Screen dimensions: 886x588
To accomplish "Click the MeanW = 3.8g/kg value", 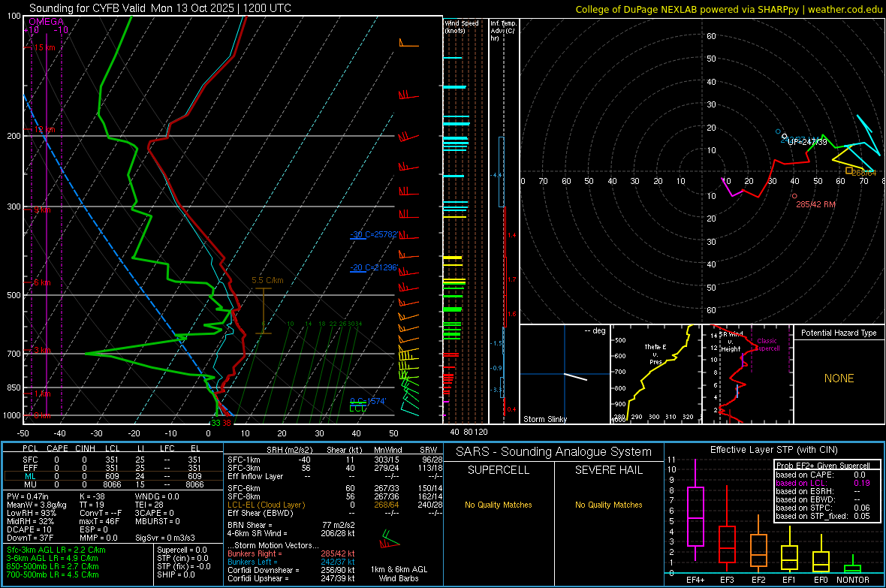I will [37, 505].
